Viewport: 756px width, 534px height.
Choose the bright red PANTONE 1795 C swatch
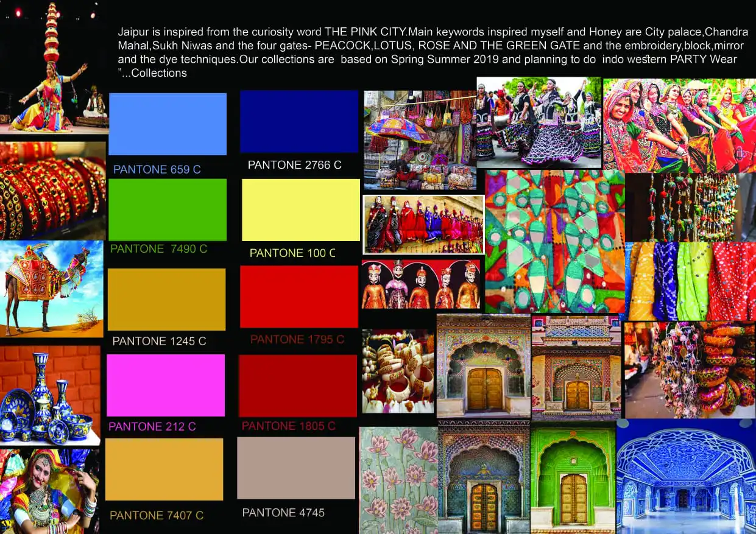299,297
